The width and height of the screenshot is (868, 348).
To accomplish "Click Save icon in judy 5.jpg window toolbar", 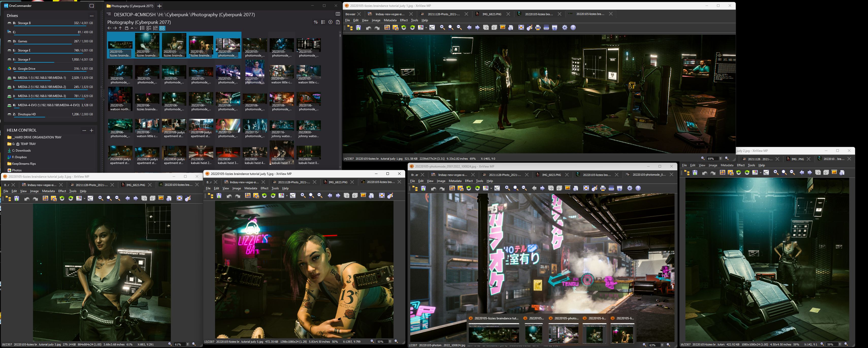I will tap(219, 195).
